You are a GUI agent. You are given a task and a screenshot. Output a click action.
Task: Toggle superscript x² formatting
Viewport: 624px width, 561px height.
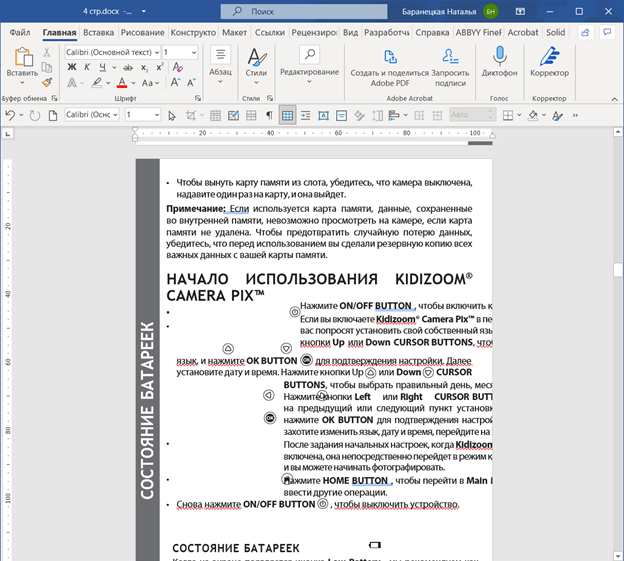pyautogui.click(x=160, y=67)
